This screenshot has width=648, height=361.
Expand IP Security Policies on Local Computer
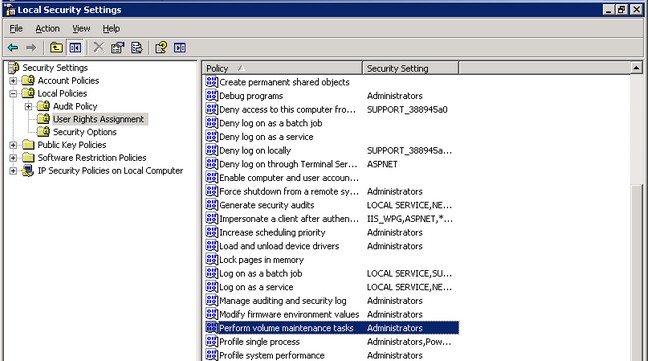[x=13, y=171]
